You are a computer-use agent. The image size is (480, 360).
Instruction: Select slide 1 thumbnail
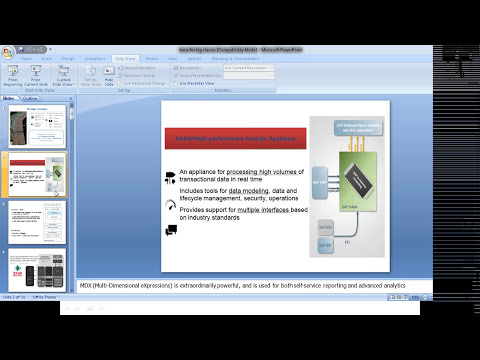37,127
